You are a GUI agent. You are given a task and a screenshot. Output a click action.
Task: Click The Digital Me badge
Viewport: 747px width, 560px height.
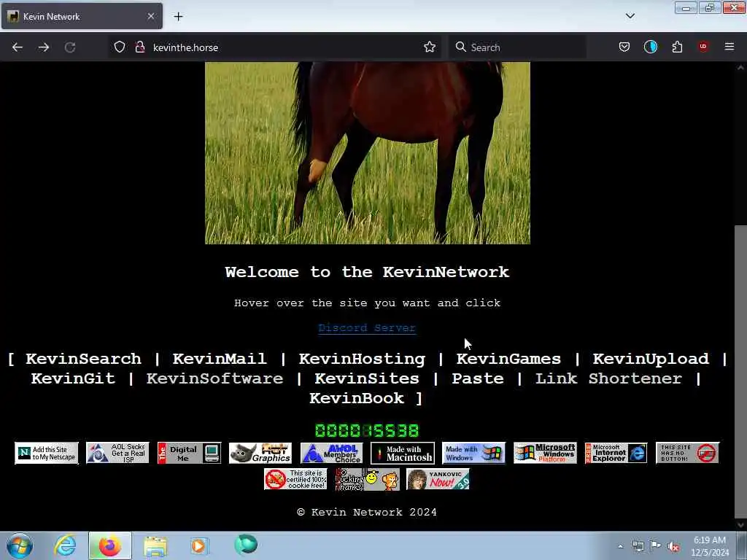[x=189, y=453]
